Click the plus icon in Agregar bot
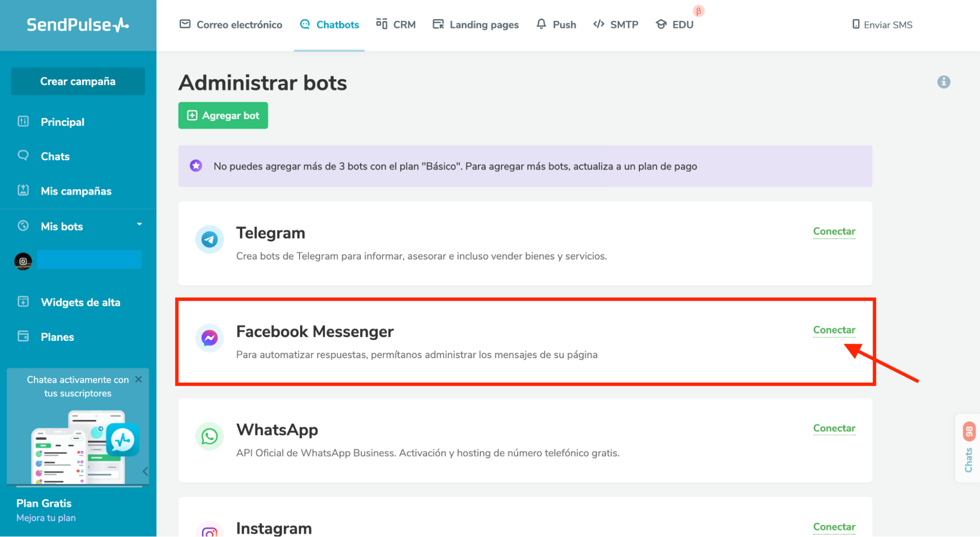This screenshot has width=980, height=537. (192, 115)
